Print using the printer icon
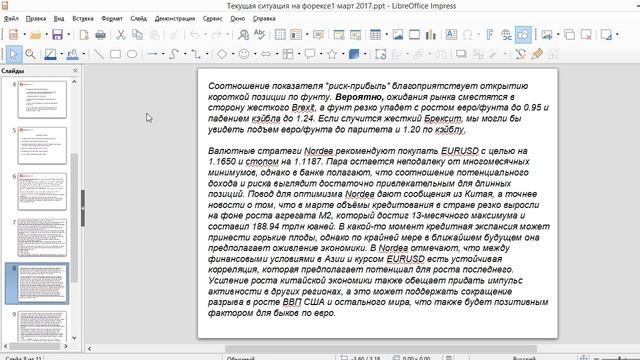Screen dimensions: 640x360 coord(100,35)
